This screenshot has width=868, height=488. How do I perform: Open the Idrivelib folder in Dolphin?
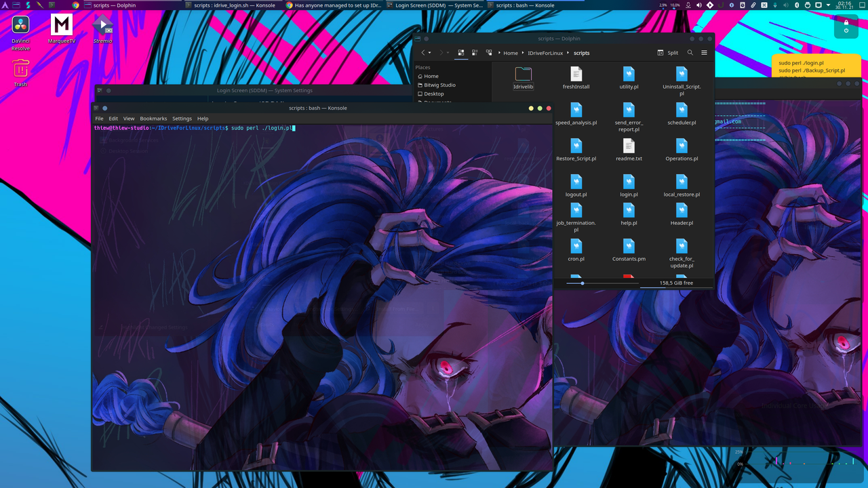pyautogui.click(x=523, y=79)
